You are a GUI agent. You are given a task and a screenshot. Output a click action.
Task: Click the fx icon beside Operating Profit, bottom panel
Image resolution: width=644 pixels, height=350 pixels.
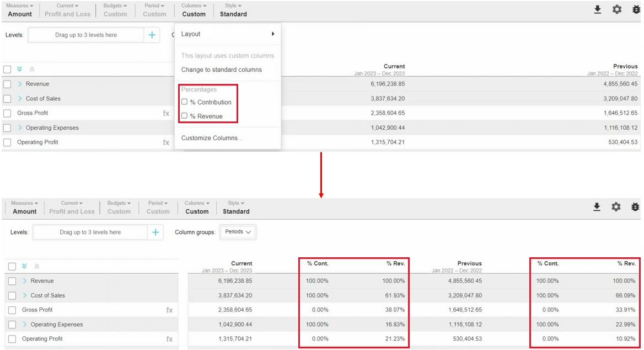coord(169,339)
